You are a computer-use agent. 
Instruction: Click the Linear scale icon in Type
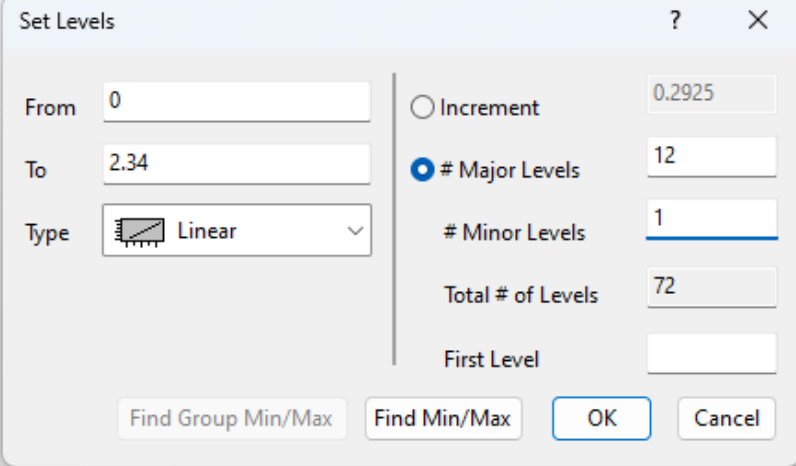pyautogui.click(x=139, y=231)
